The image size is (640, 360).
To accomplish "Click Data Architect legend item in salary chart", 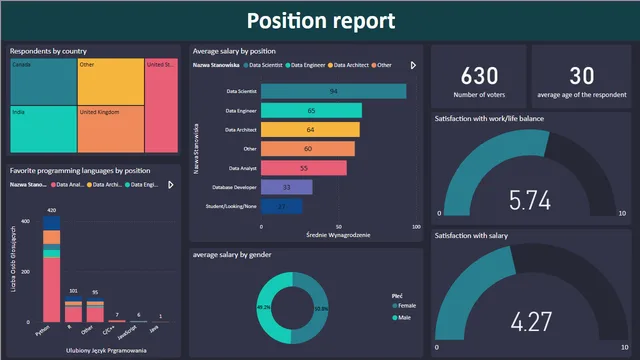I will [x=348, y=65].
